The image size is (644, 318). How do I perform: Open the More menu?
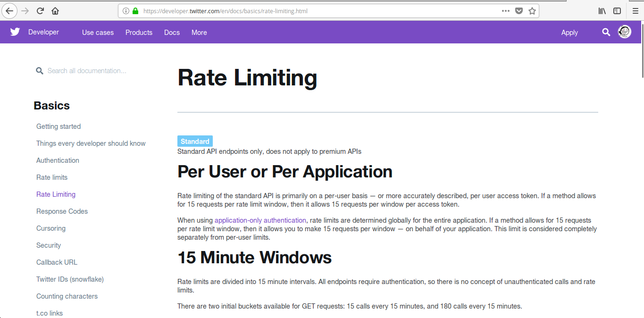point(199,33)
